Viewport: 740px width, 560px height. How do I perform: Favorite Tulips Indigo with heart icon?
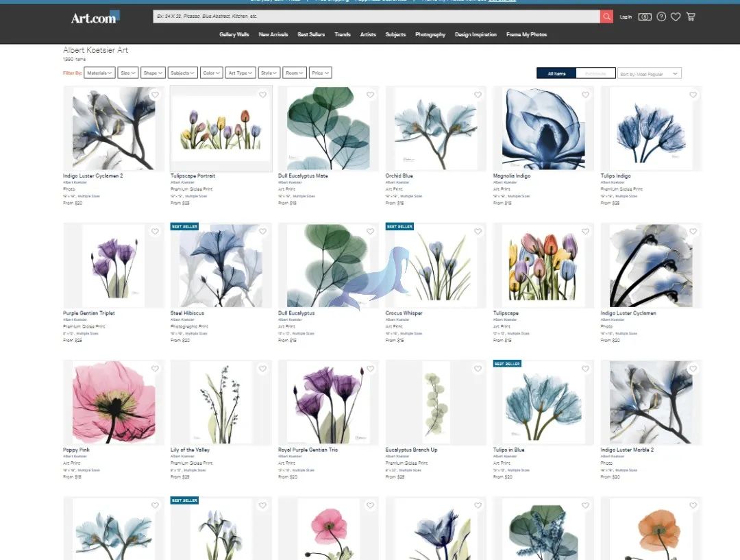coord(693,95)
